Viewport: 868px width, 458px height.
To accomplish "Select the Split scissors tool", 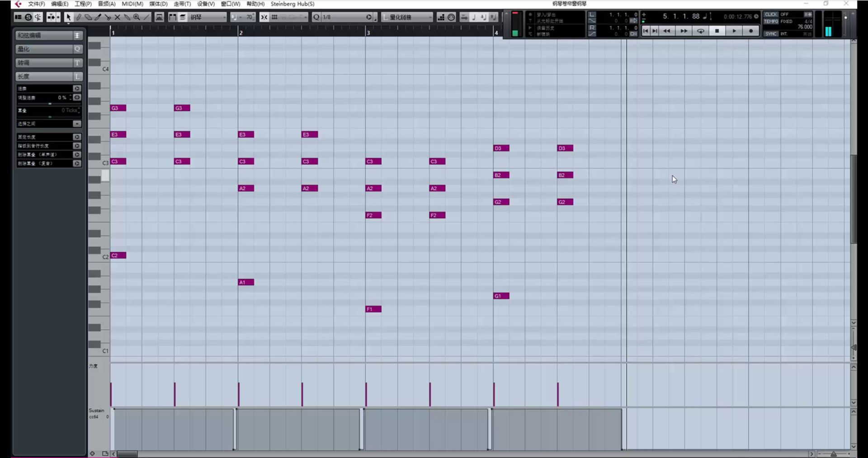I will 108,17.
